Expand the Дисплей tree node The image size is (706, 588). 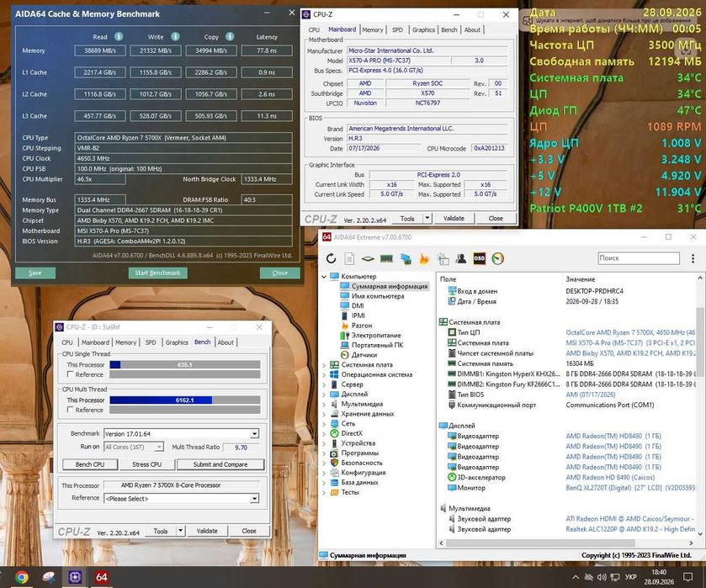pyautogui.click(x=324, y=394)
